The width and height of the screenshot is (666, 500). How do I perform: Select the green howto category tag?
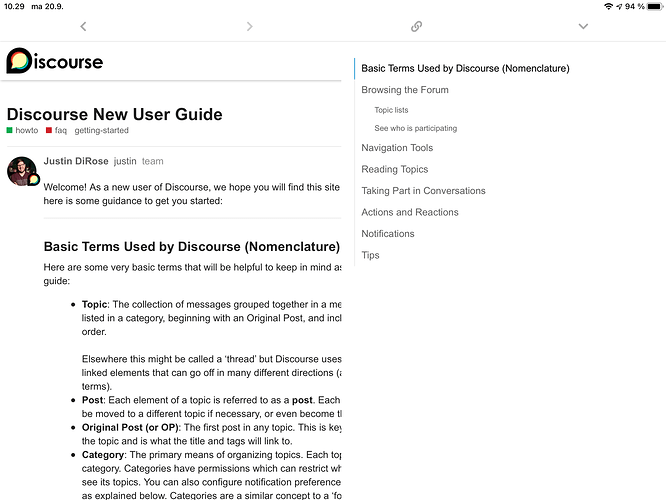[23, 130]
